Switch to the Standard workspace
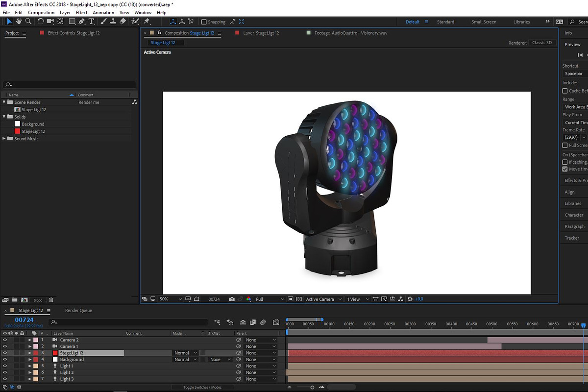This screenshot has width=588, height=392. pos(445,22)
